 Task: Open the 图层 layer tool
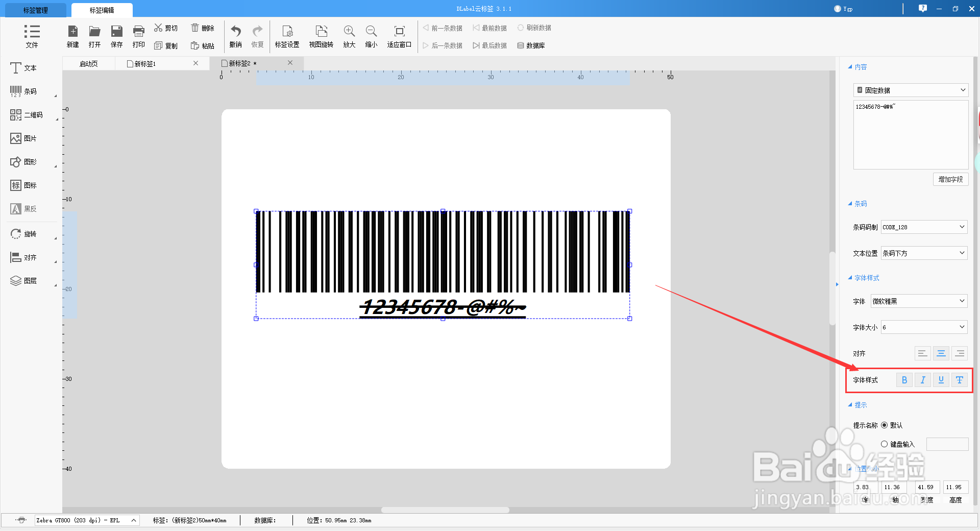click(x=23, y=281)
